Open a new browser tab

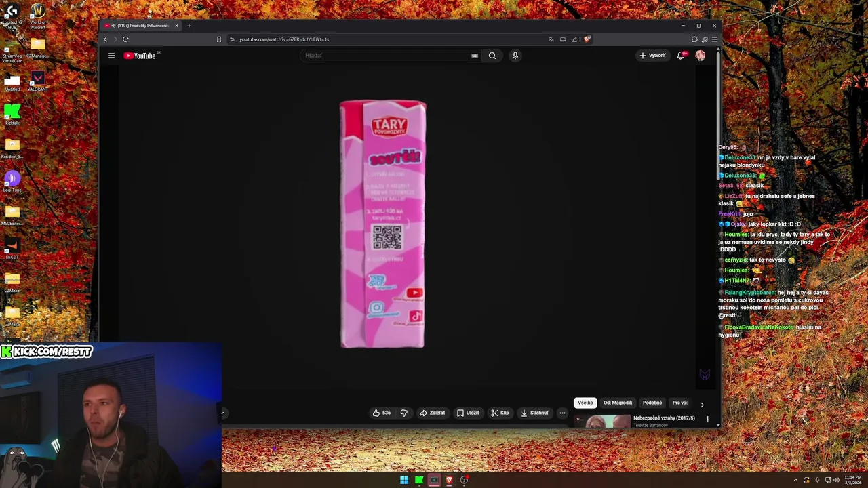coord(189,26)
